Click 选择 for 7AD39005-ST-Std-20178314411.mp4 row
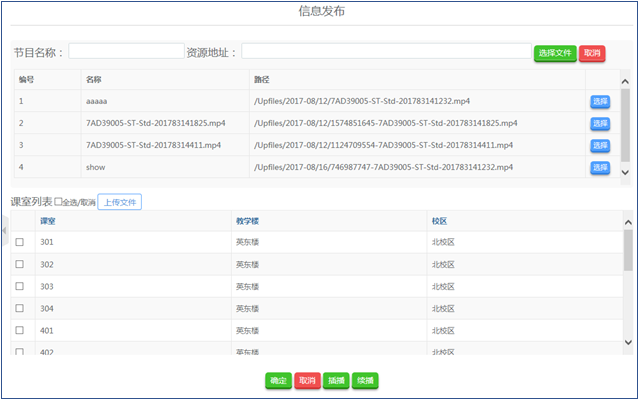Screen dimensions: 638x399 point(600,146)
